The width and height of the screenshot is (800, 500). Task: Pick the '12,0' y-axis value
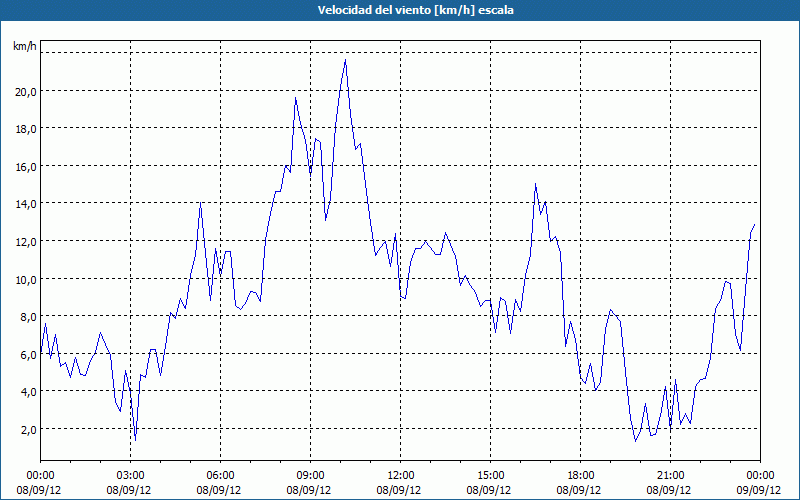[27, 242]
